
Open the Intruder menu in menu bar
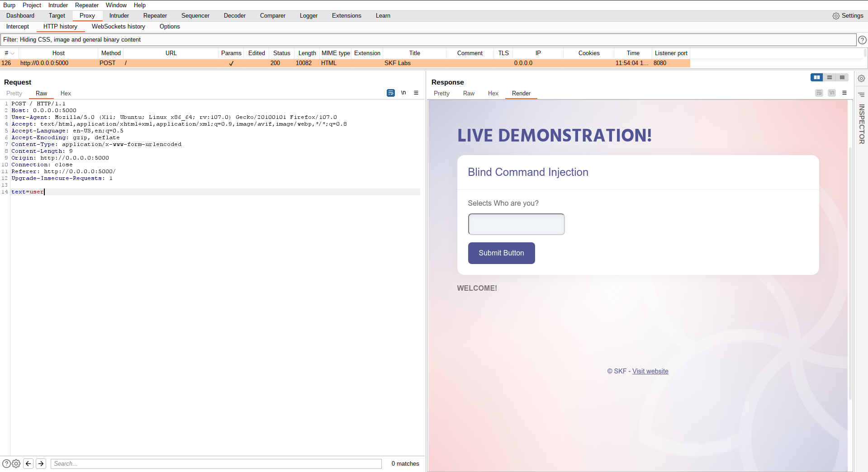pyautogui.click(x=58, y=5)
